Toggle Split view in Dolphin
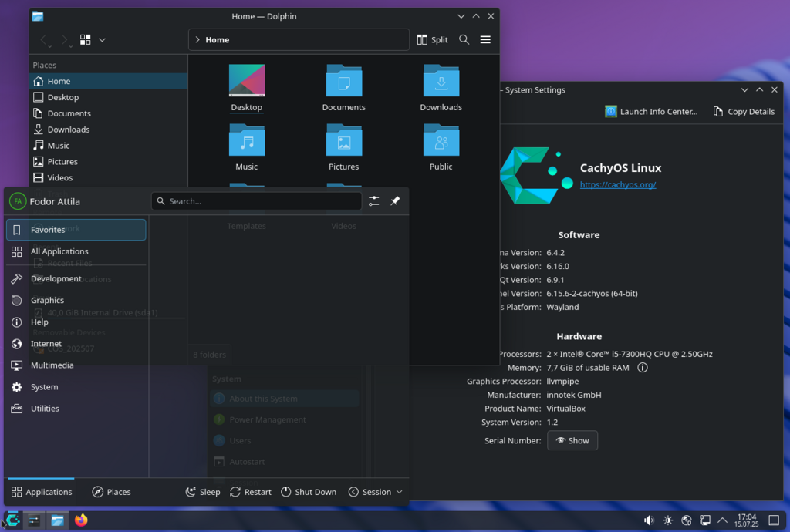 tap(432, 39)
